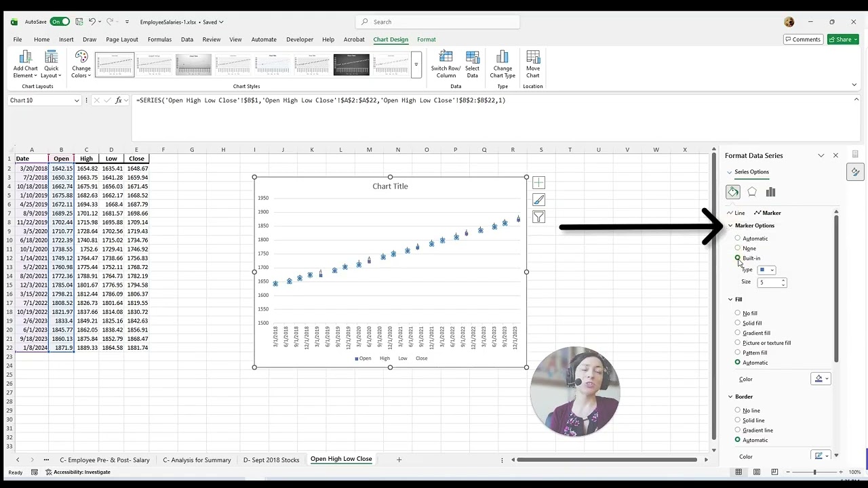Select the Marker tab in pane
The image size is (868, 488).
(x=768, y=213)
